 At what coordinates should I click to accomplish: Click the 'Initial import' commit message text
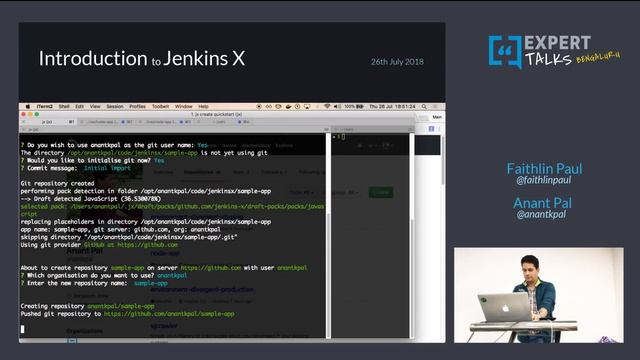click(x=107, y=168)
